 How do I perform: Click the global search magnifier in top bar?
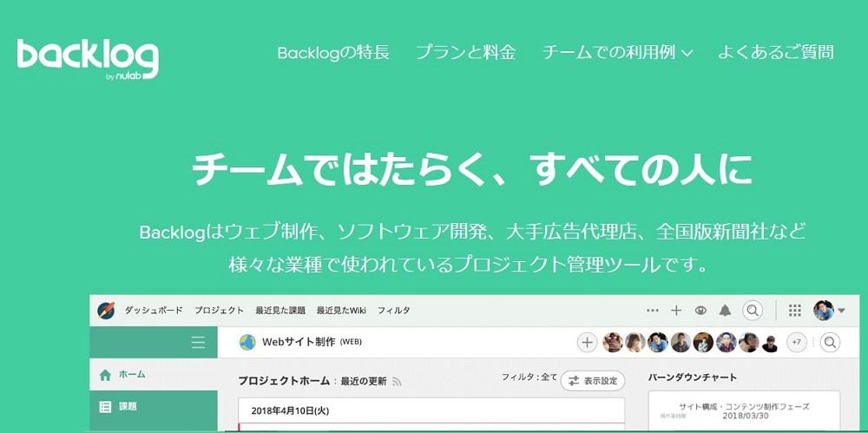(753, 311)
